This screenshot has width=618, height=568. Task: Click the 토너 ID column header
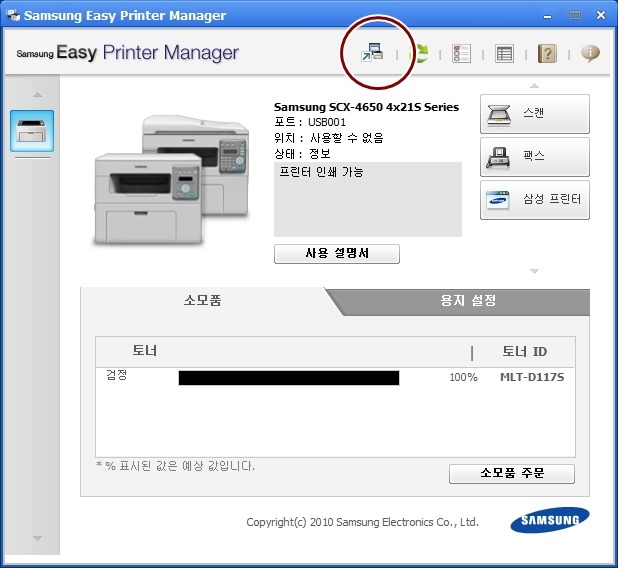[x=525, y=351]
